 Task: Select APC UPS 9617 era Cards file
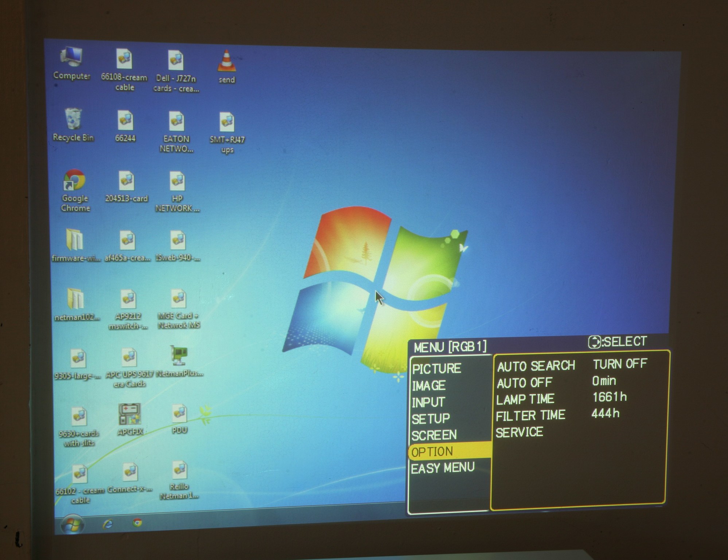click(129, 368)
